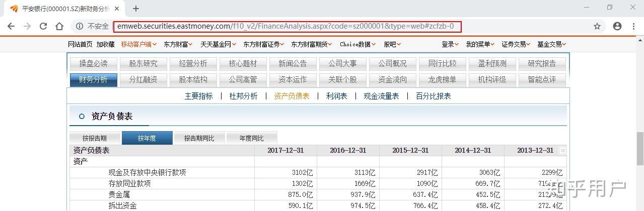Image resolution: width=644 pixels, height=211 pixels.
Task: Open 核心题材 section
Action: tap(243, 64)
